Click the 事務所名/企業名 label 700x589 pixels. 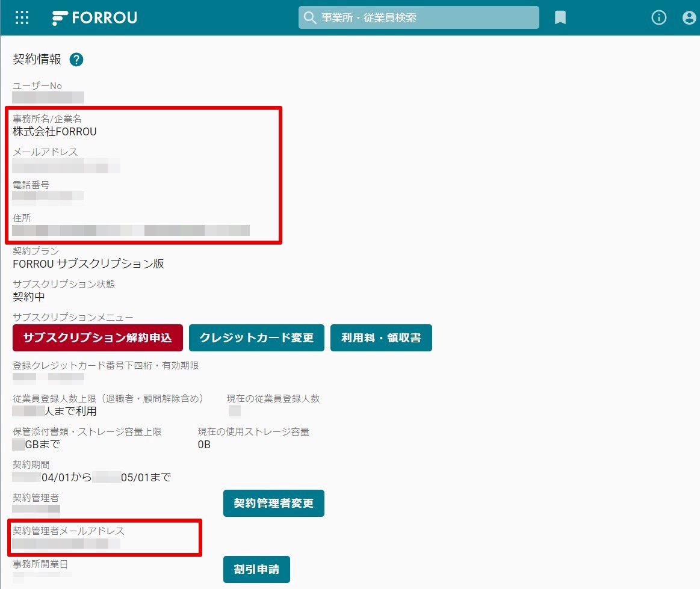coord(48,119)
